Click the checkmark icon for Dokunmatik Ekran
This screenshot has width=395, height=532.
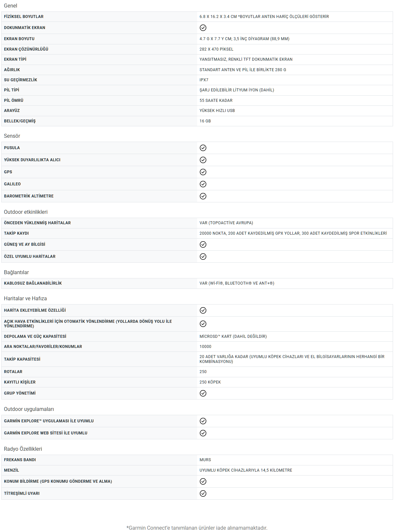[x=203, y=28]
